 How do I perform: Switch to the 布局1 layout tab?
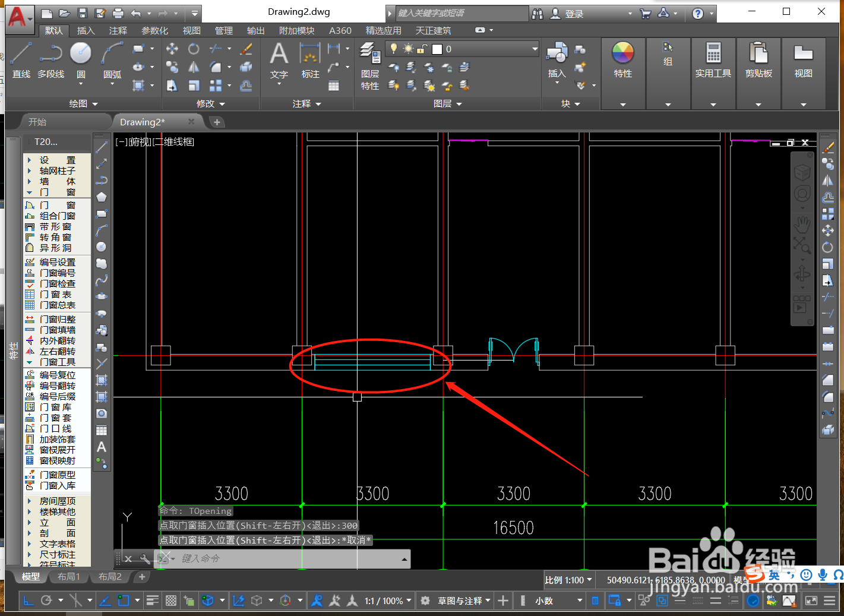(69, 576)
